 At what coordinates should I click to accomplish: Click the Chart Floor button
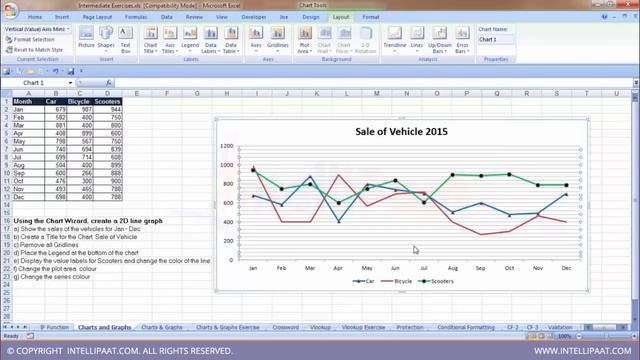click(344, 40)
